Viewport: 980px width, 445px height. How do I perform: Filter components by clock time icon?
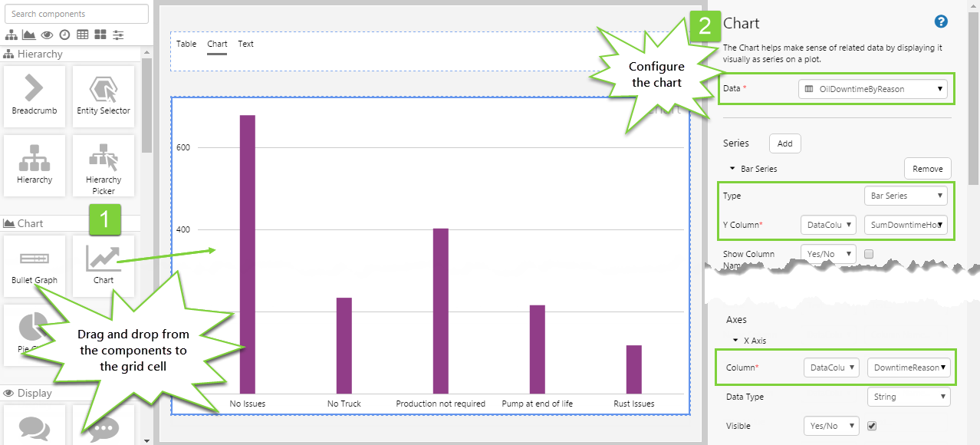click(64, 35)
